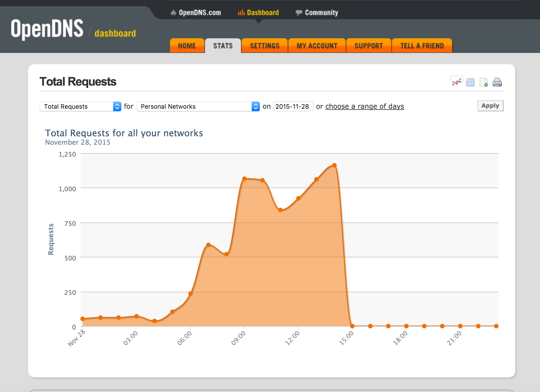Select the STATS tab
540x392 pixels.
click(x=223, y=46)
